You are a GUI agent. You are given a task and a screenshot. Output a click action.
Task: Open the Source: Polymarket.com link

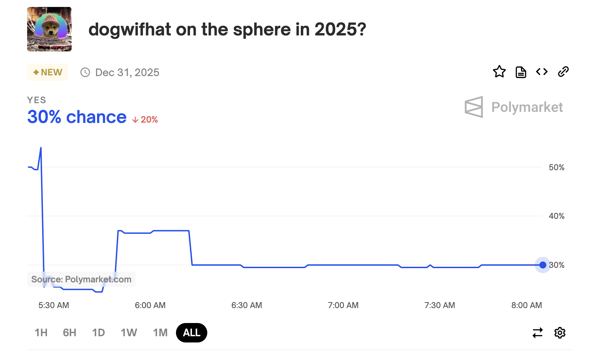(x=81, y=279)
